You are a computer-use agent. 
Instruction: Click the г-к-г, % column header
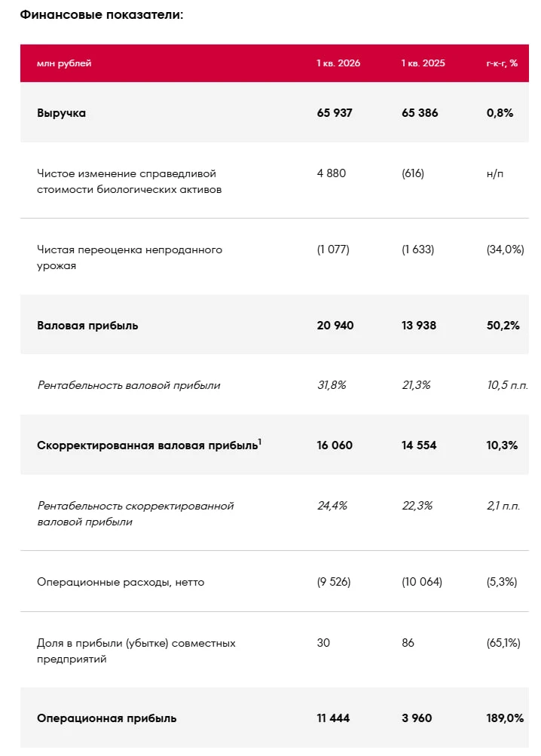(x=502, y=63)
